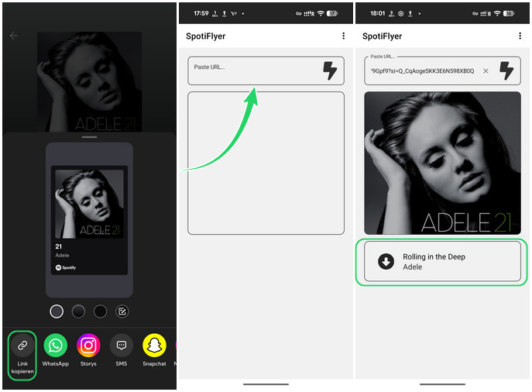532x392 pixels.
Task: Tap the lightning search button in middle screen
Action: click(329, 70)
